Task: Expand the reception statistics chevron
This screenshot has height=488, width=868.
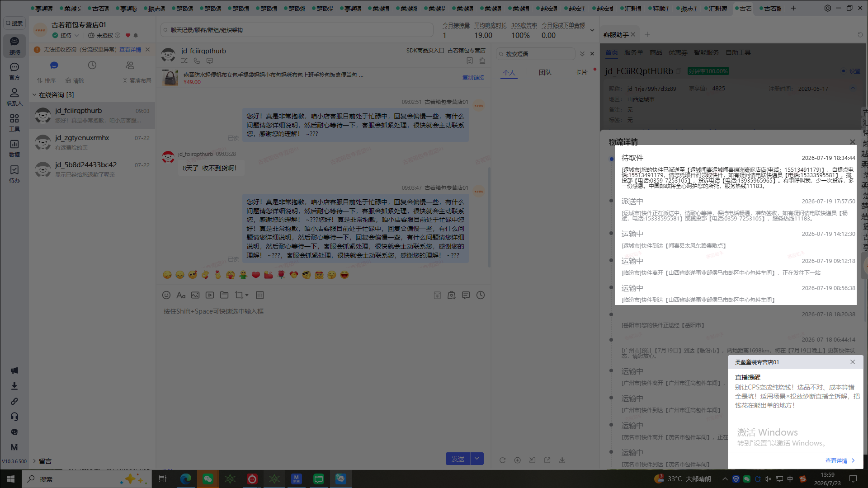Action: tap(592, 30)
